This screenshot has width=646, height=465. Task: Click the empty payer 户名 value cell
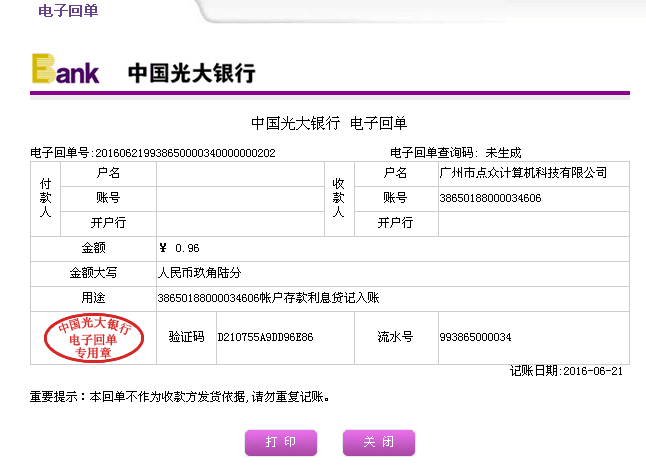240,174
